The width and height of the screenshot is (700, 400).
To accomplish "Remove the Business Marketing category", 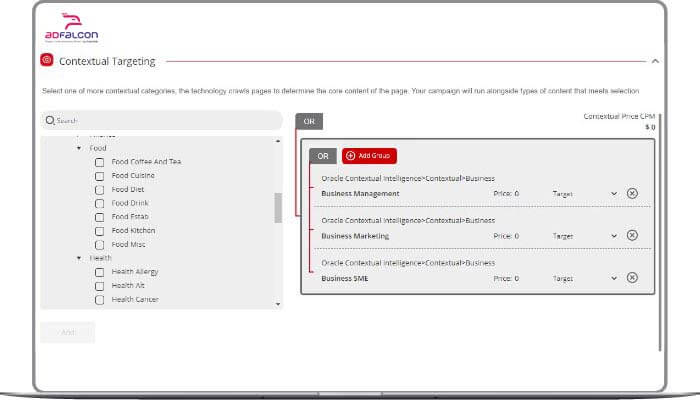I will tap(632, 235).
